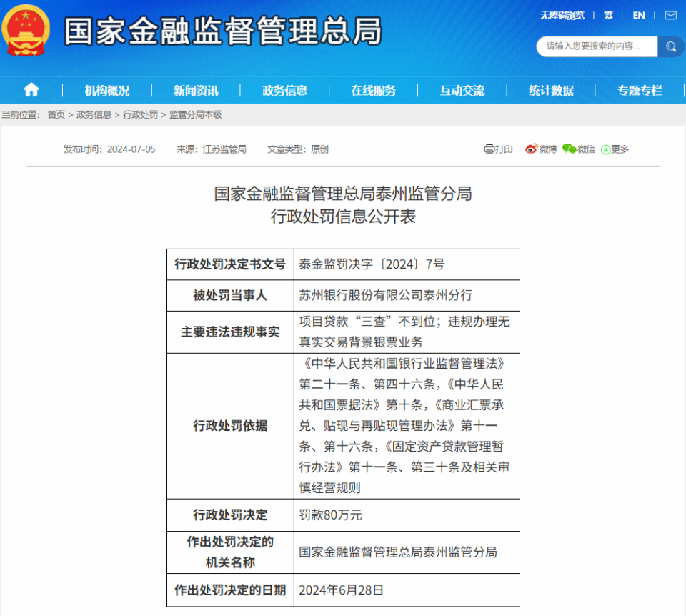686x616 pixels.
Task: Click the label 行政处罚依据
Action: click(230, 426)
